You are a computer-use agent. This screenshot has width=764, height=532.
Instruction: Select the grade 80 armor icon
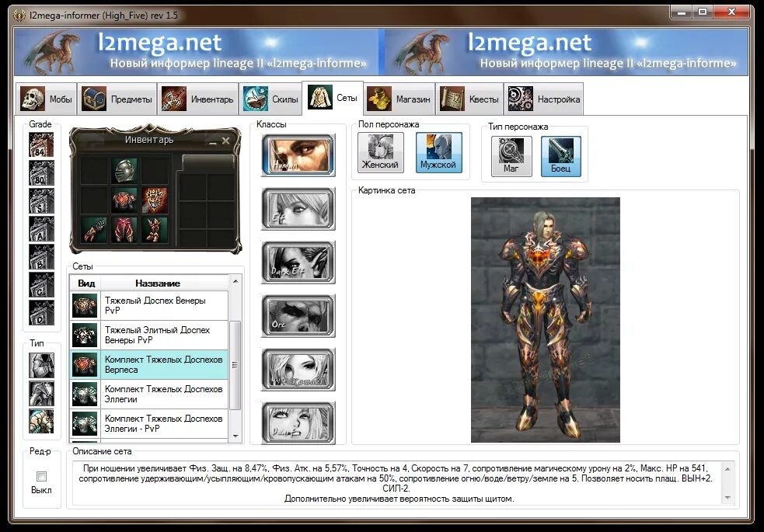click(41, 172)
